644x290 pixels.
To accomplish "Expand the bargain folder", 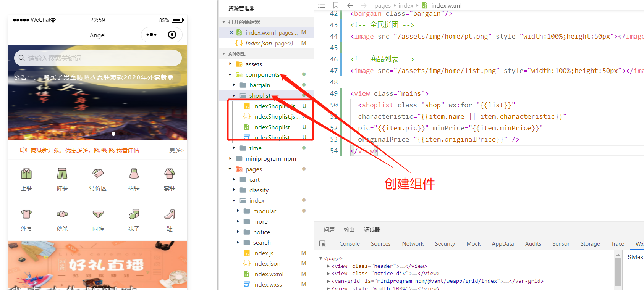I will (234, 85).
